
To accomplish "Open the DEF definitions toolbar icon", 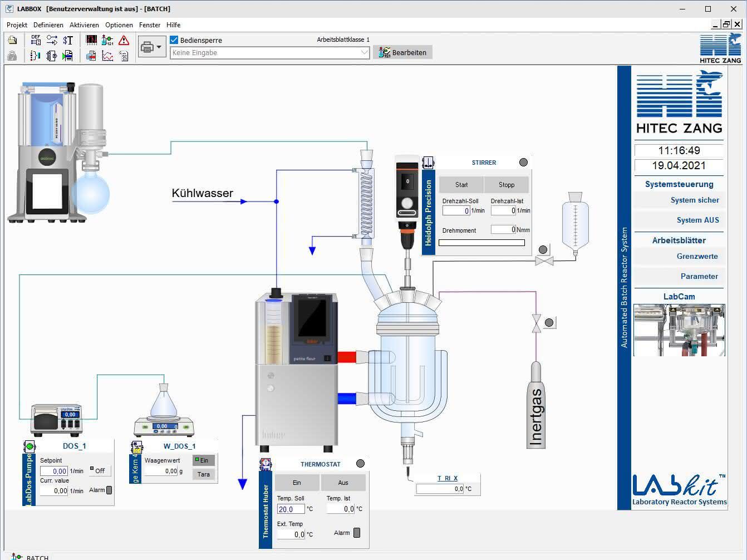I will click(36, 40).
